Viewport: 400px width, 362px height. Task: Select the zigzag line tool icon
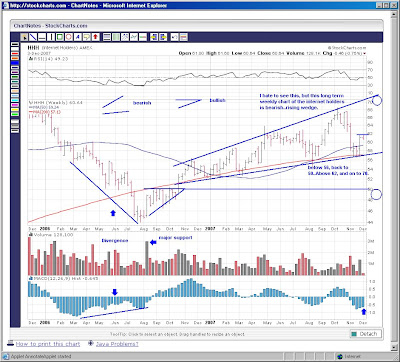(134, 37)
